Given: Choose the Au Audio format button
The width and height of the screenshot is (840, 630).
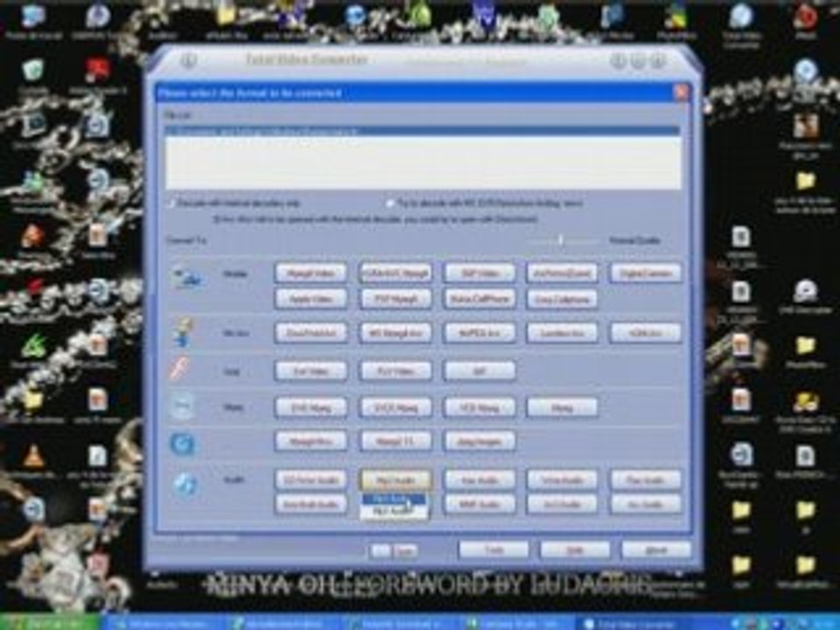Looking at the screenshot, I should pyautogui.click(x=646, y=504).
